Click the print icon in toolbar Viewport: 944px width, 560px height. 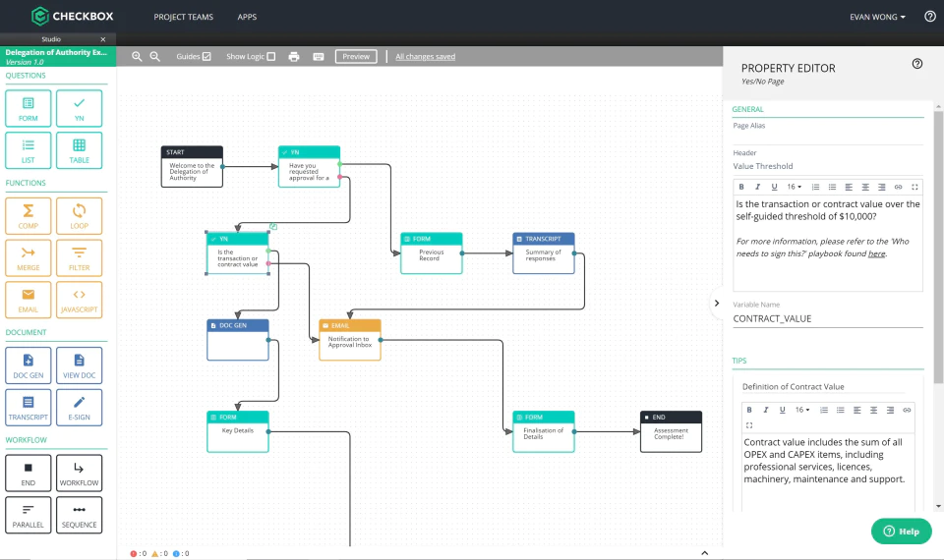[294, 57]
